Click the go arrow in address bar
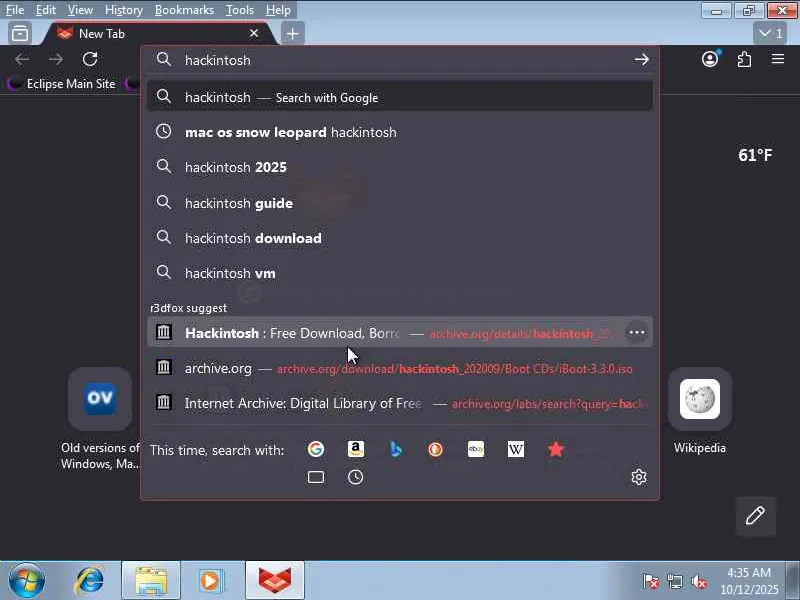The image size is (800, 600). pyautogui.click(x=641, y=60)
